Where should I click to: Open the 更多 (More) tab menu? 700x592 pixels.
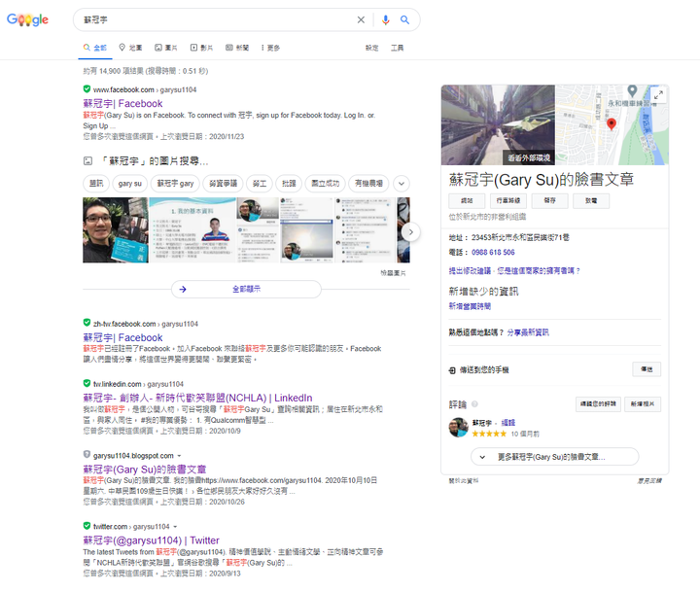(x=270, y=48)
